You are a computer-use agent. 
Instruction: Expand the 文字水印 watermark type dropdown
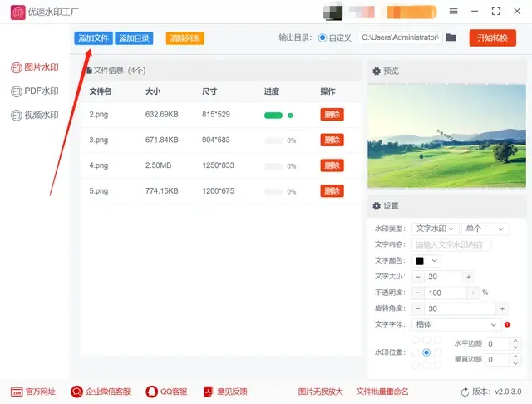[x=436, y=229]
